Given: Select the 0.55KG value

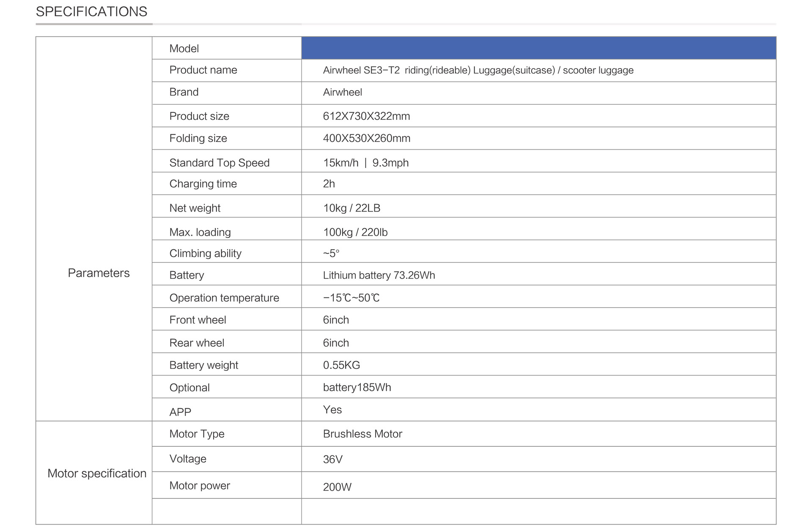Looking at the screenshot, I should [x=341, y=365].
